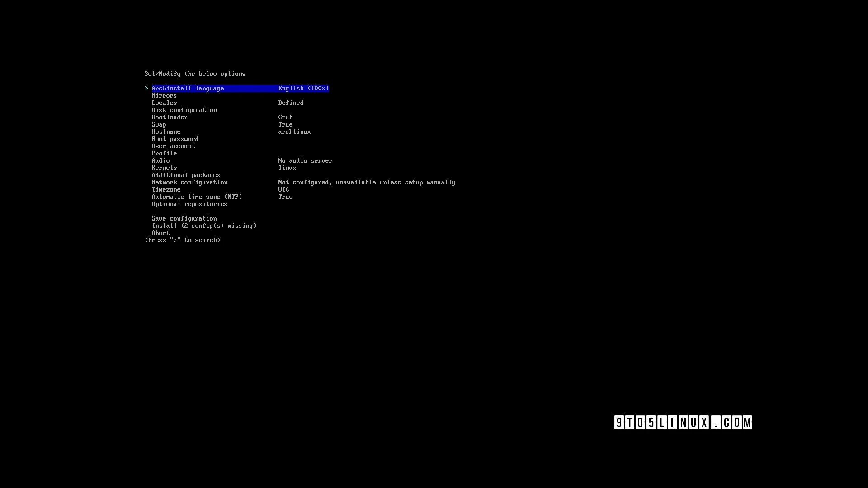Select Kernels linux option

(x=164, y=168)
